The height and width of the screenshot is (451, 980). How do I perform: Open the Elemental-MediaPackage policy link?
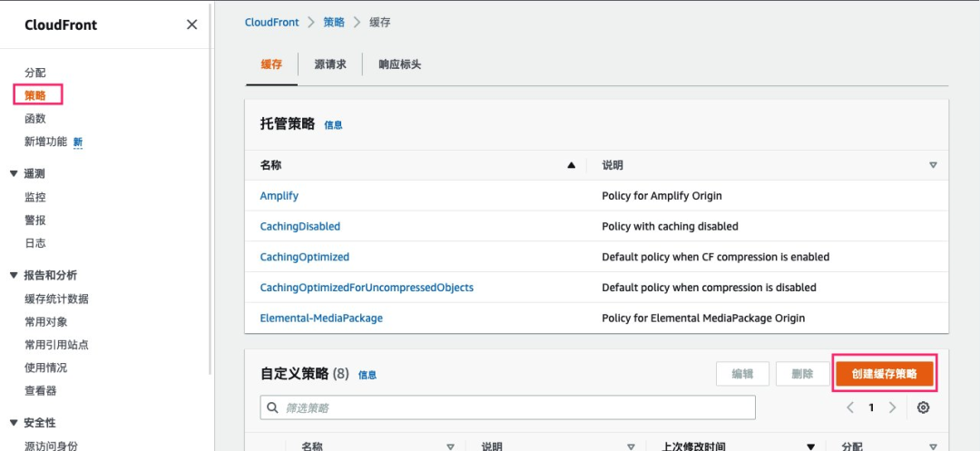click(x=321, y=318)
